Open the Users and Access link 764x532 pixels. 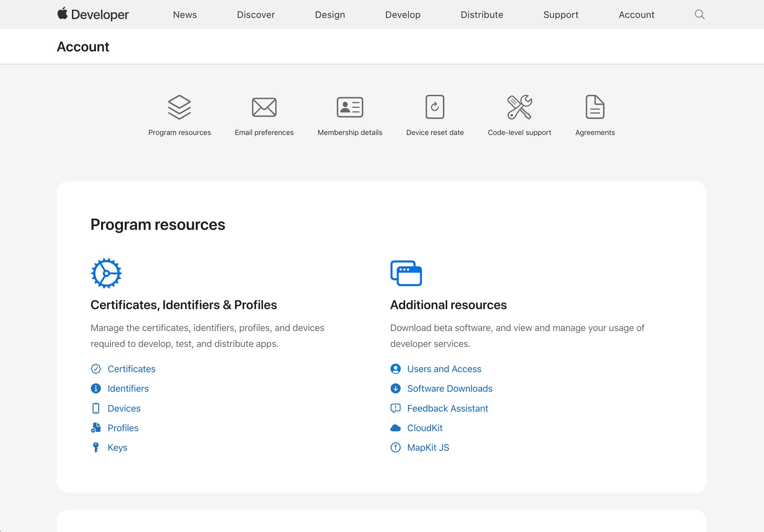coord(444,369)
